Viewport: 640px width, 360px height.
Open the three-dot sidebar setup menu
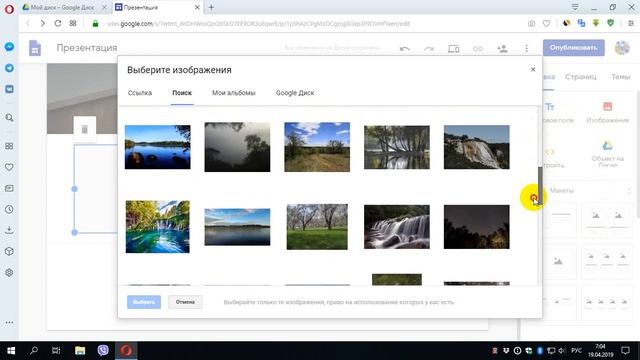(x=9, y=322)
